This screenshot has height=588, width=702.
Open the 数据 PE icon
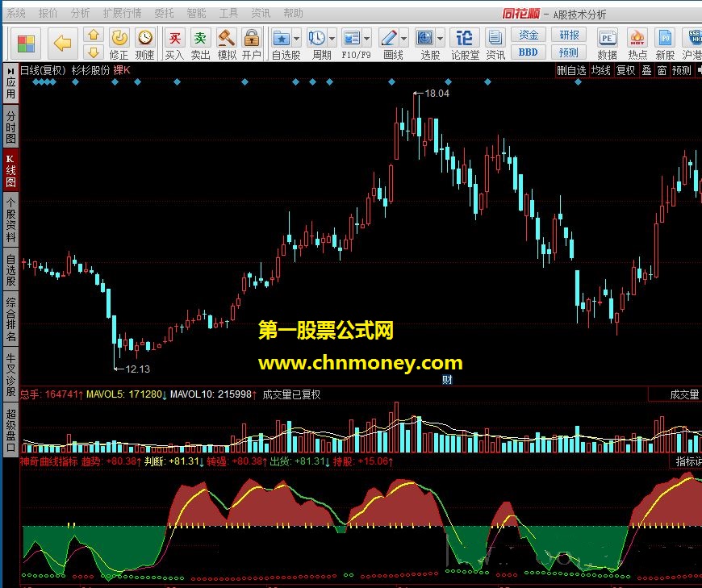[607, 38]
